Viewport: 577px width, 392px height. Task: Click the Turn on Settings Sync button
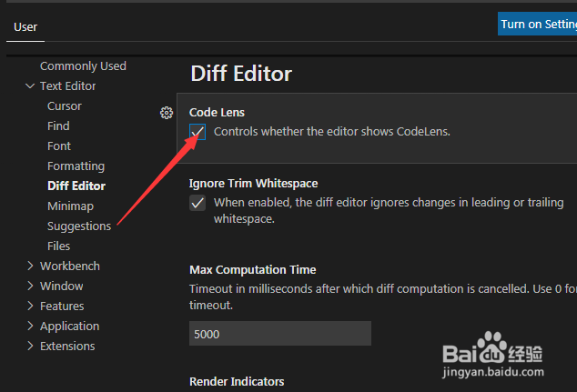pyautogui.click(x=537, y=24)
